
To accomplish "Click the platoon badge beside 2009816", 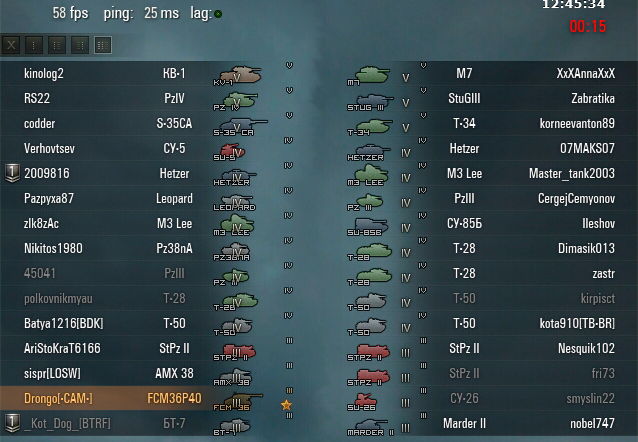I will click(x=12, y=173).
